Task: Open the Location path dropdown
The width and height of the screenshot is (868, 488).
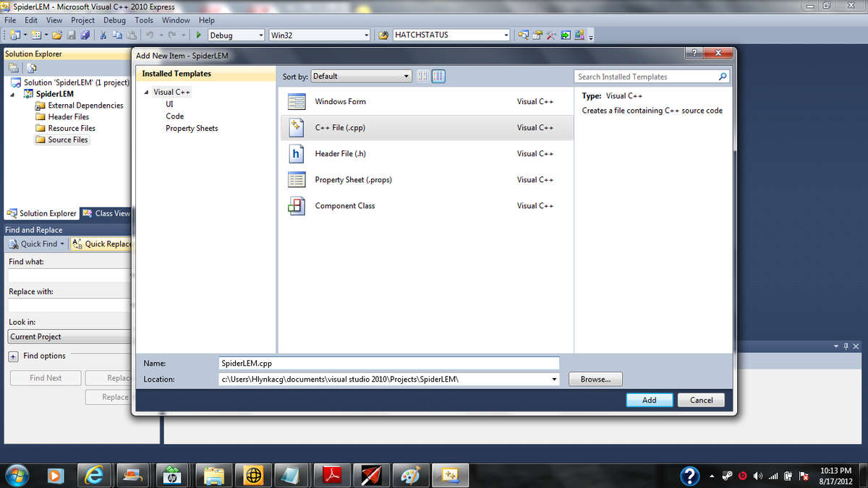Action: click(x=554, y=379)
